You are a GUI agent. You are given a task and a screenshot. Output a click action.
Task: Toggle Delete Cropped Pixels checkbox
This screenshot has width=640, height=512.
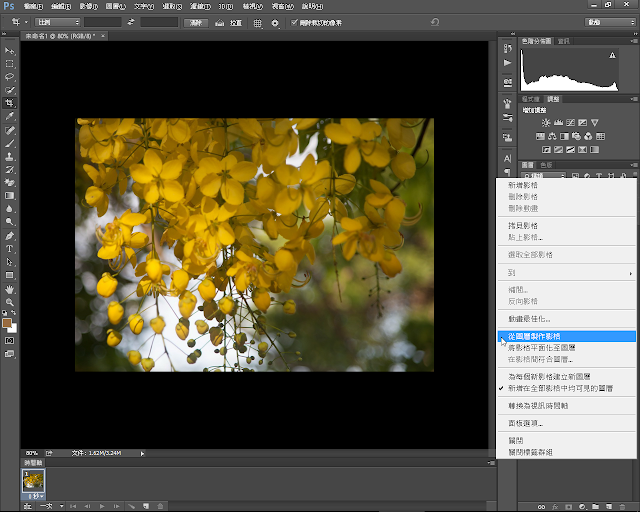294,22
